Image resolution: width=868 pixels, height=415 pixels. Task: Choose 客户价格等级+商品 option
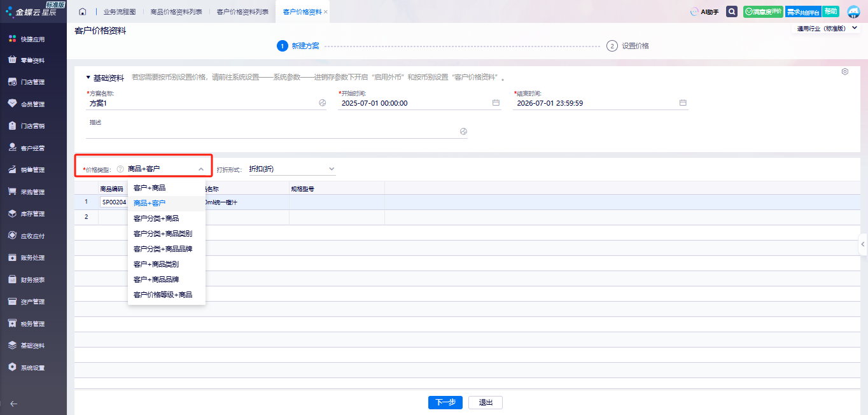coord(162,295)
